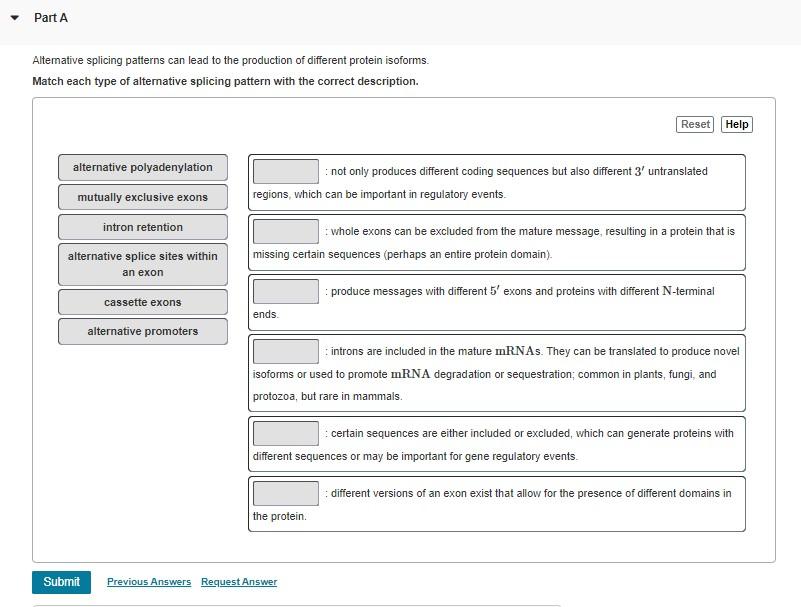Select the mutually exclusive exons tile
The width and height of the screenshot is (801, 607).
click(x=142, y=197)
